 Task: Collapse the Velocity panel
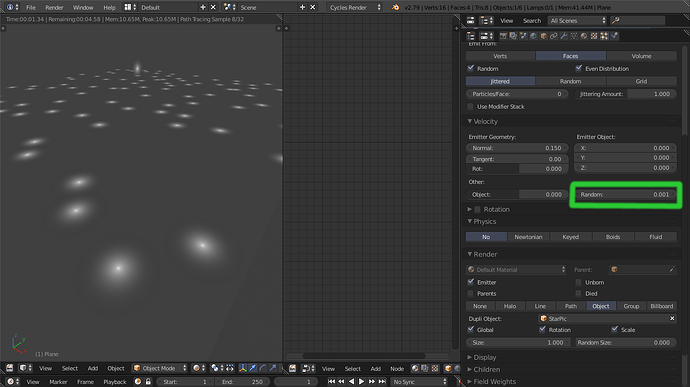[x=470, y=121]
